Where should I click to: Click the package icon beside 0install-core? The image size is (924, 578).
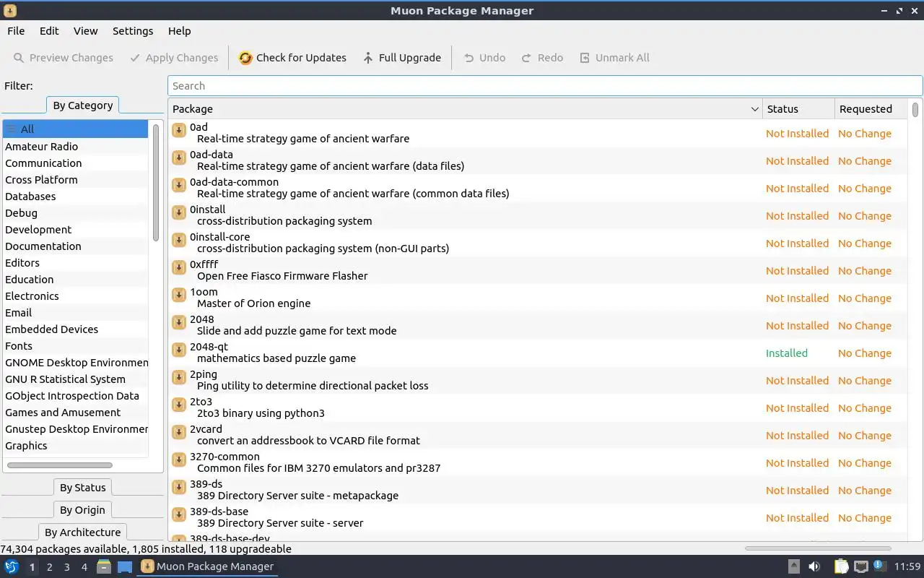click(x=179, y=240)
